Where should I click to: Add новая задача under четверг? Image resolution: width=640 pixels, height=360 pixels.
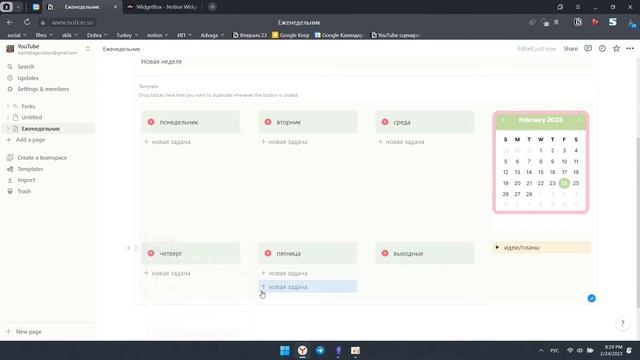pos(167,273)
